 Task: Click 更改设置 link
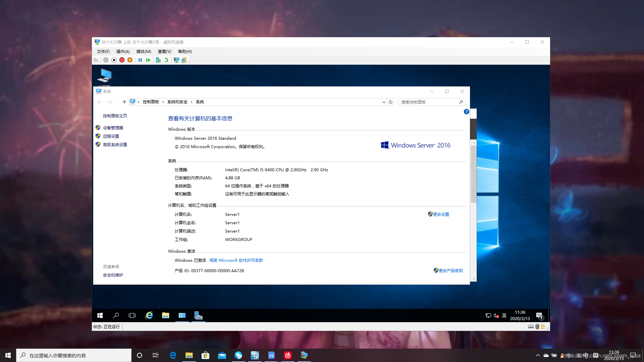coord(441,215)
